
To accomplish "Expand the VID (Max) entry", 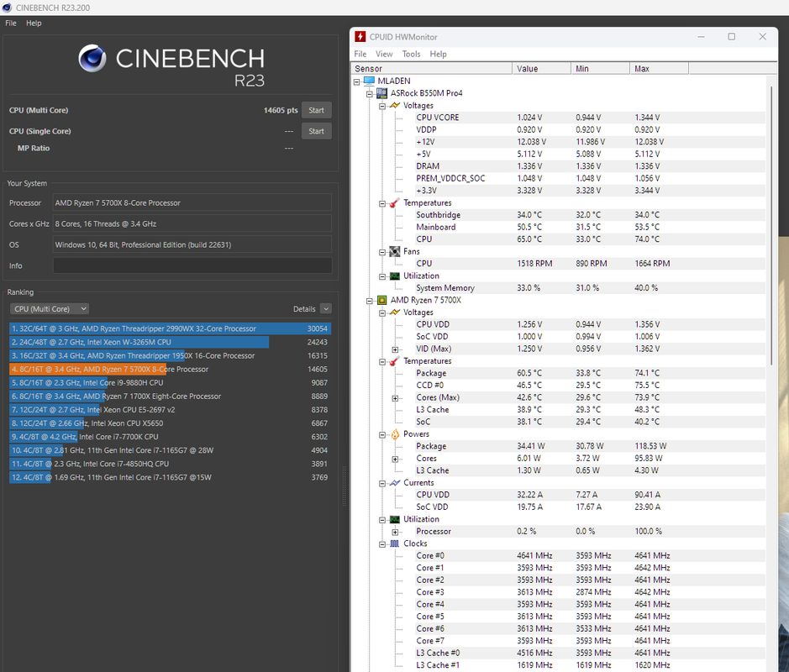I will pyautogui.click(x=395, y=349).
